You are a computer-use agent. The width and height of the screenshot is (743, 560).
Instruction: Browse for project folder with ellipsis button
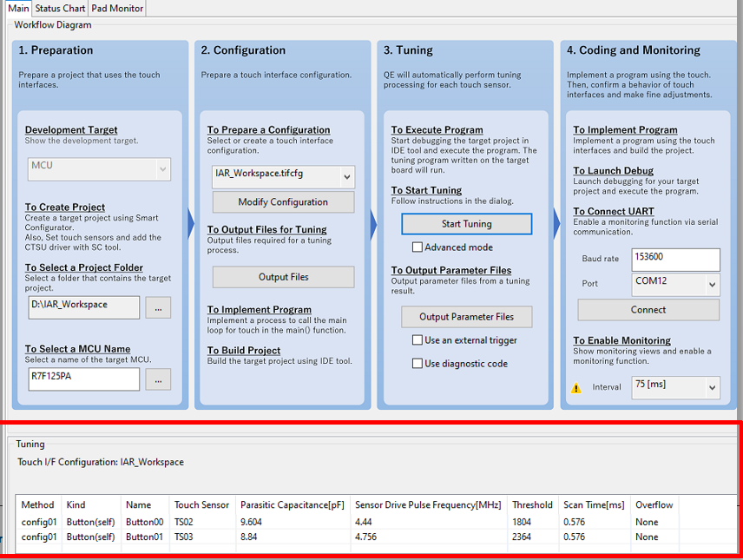coord(157,307)
